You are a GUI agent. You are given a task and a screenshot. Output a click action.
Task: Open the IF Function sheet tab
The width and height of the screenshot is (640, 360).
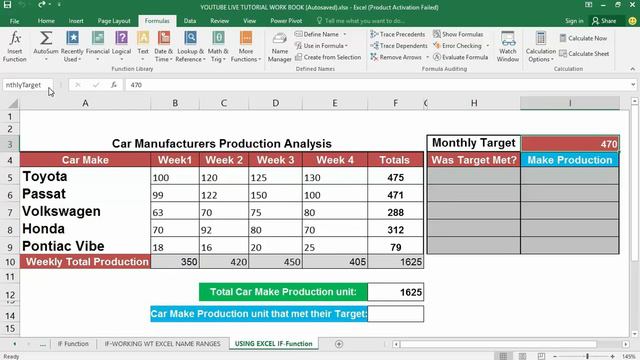click(x=73, y=344)
